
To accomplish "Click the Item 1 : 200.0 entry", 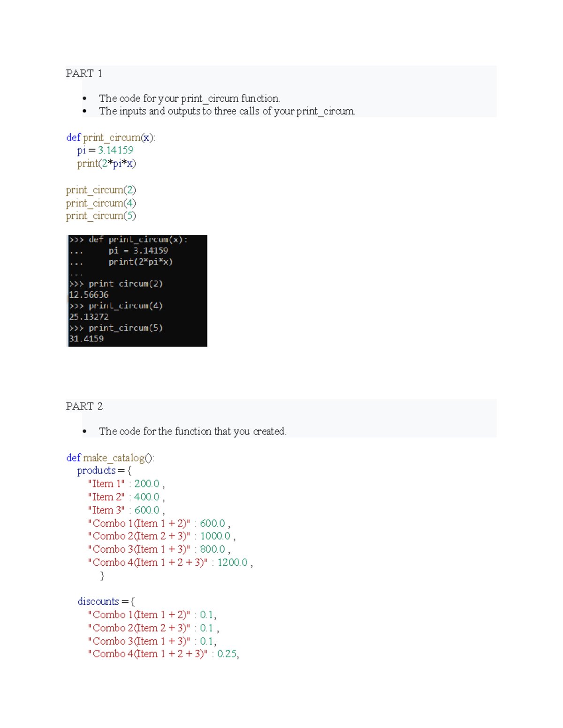I will coord(124,483).
